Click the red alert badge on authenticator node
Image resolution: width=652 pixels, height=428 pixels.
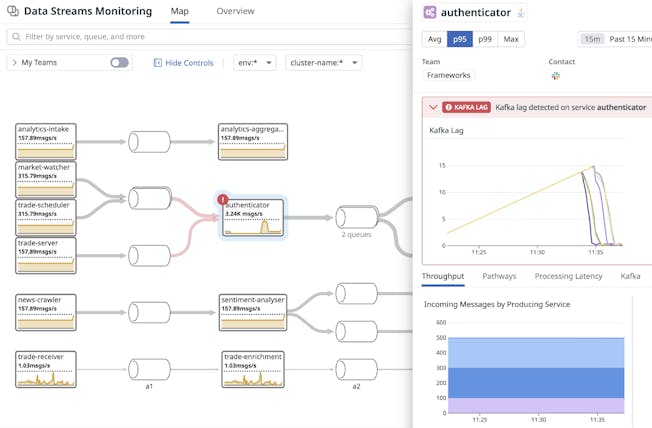[223, 199]
